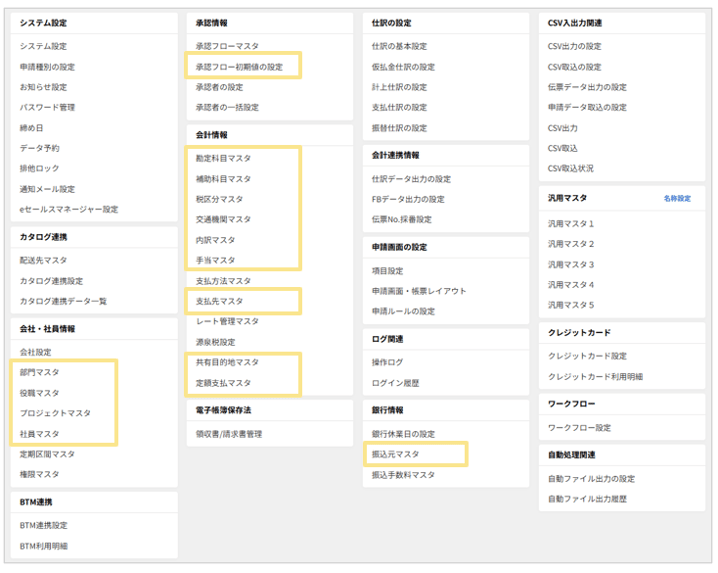This screenshot has height=573, width=718.
Task: Open 定期区間マスタ
Action: 47,454
